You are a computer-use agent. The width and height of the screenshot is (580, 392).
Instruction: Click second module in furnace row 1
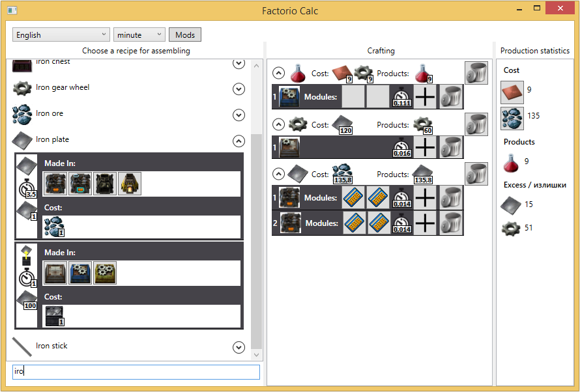point(378,197)
